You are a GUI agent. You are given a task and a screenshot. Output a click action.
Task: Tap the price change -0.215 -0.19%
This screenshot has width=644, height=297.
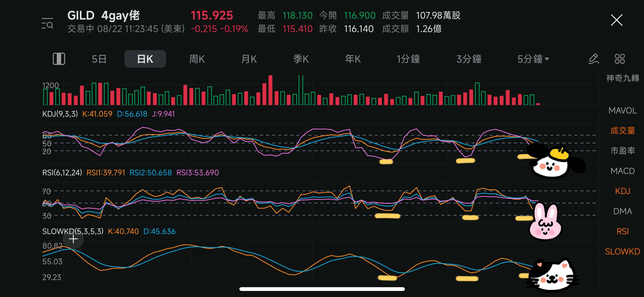point(219,29)
